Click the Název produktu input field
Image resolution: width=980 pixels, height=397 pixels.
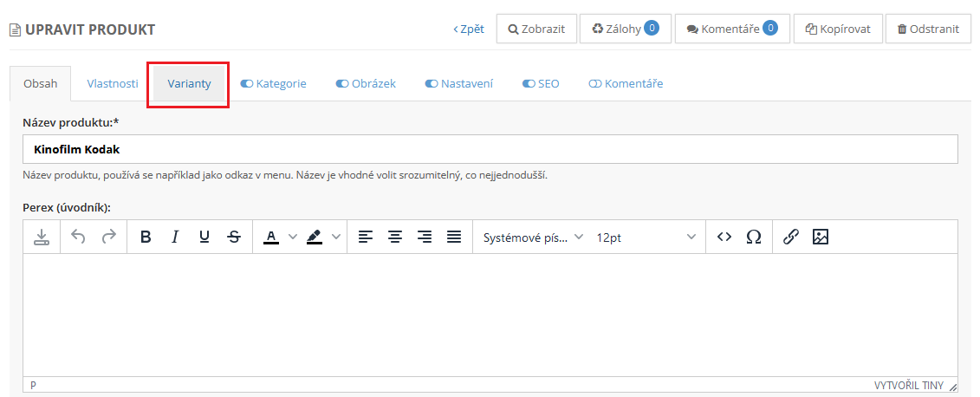[x=490, y=149]
